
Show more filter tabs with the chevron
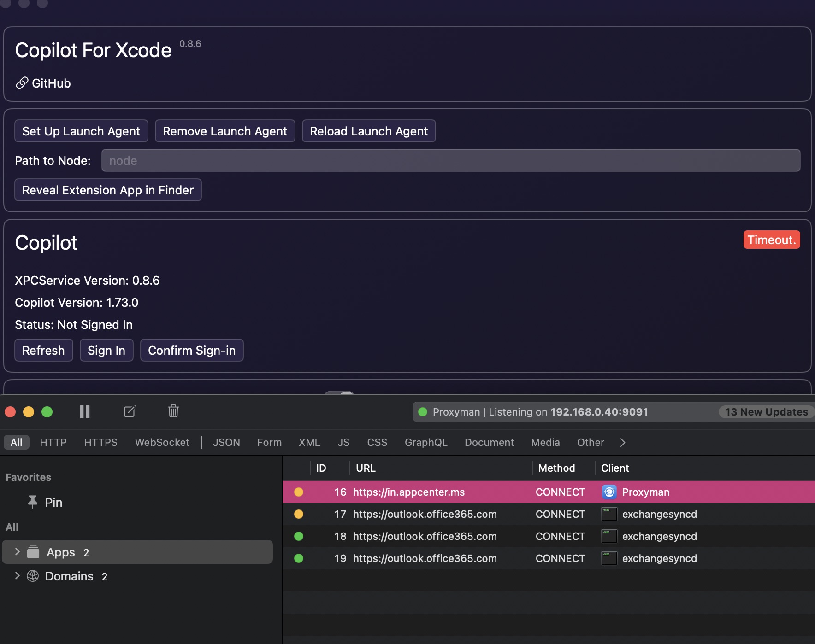tap(623, 442)
